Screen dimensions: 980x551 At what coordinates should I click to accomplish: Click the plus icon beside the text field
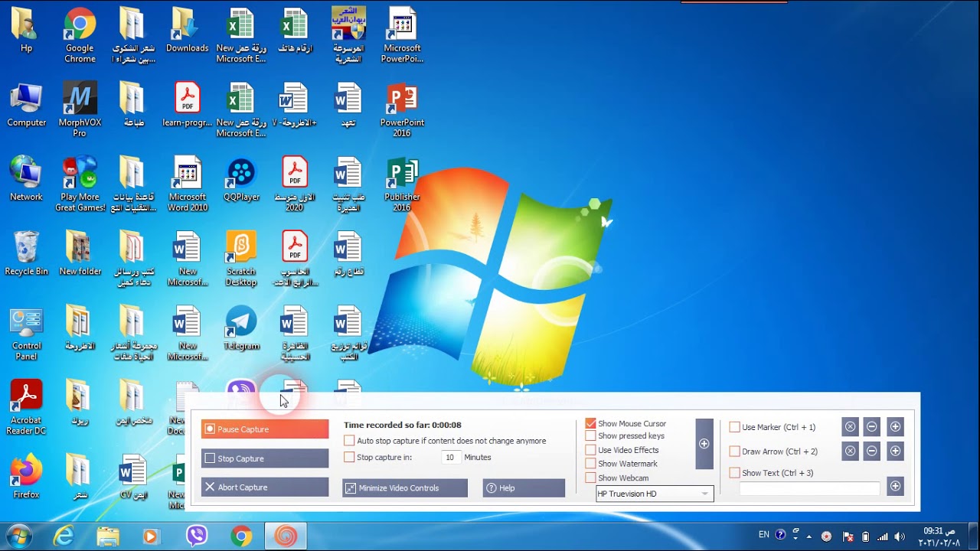coord(895,486)
